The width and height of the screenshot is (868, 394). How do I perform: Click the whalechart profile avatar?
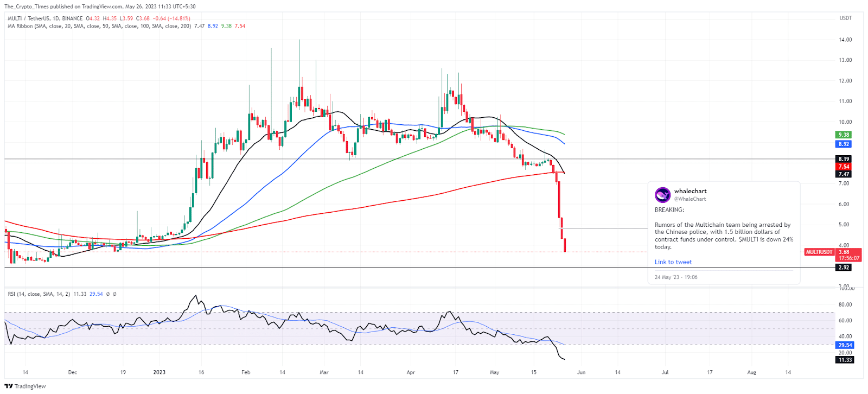662,194
